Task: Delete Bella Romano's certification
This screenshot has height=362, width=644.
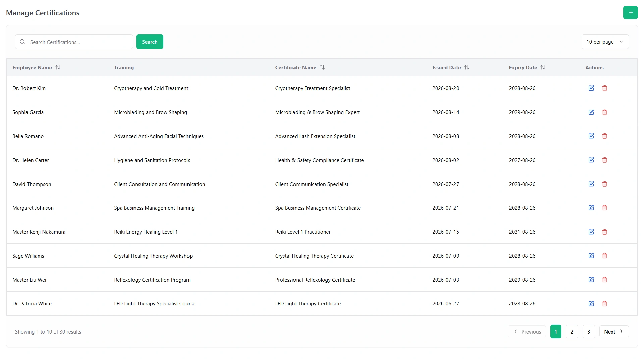Action: pos(604,136)
